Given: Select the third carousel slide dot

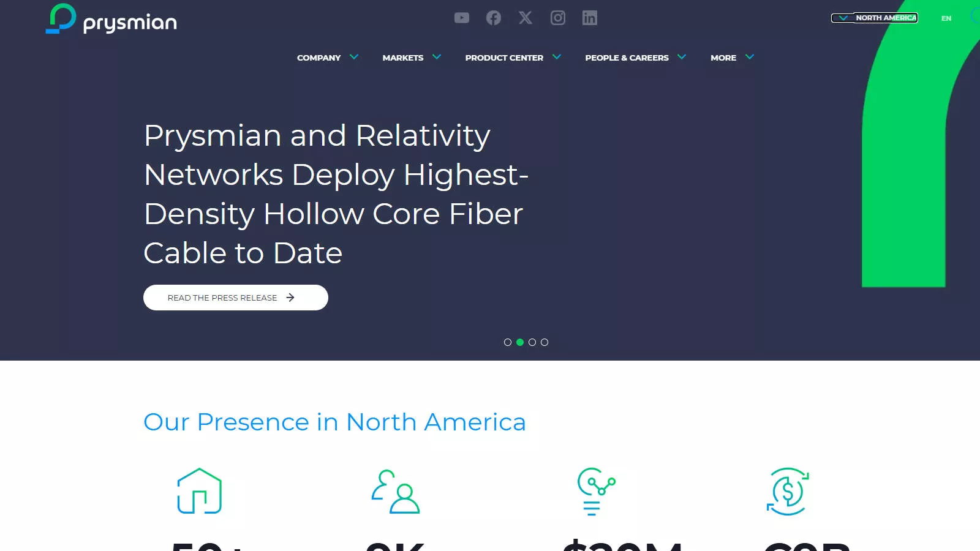Looking at the screenshot, I should 532,342.
